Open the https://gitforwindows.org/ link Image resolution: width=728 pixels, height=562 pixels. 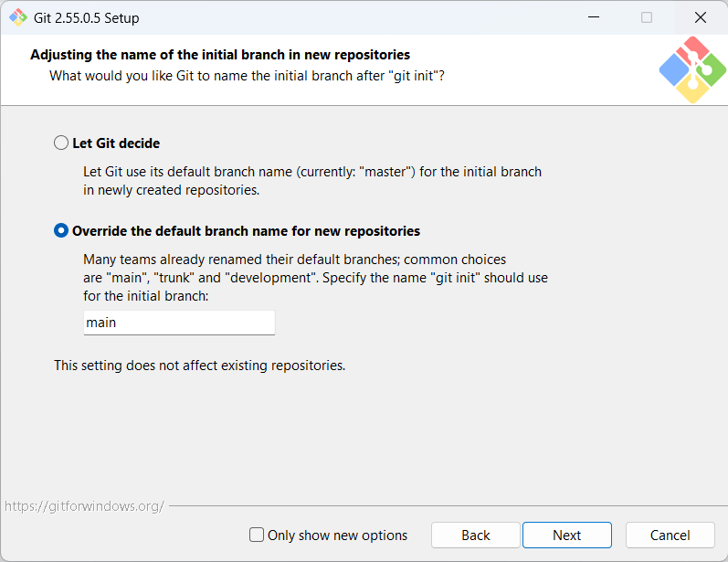point(85,506)
